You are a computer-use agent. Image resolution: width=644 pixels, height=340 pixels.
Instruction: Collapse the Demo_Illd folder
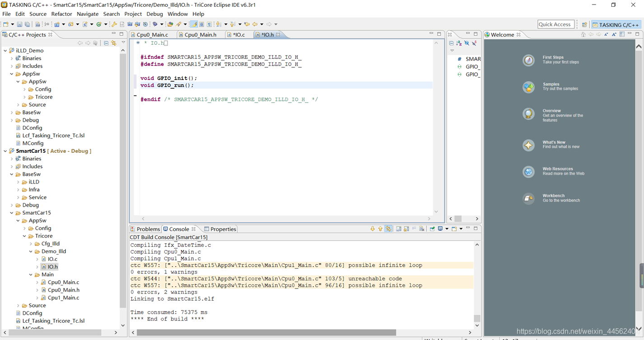pyautogui.click(x=31, y=251)
